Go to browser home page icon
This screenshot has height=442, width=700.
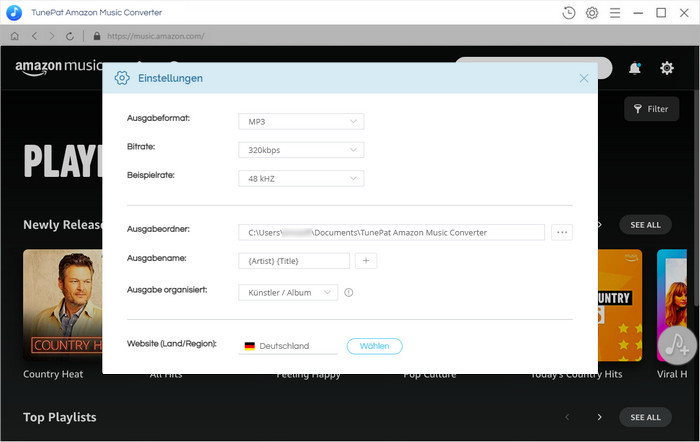[x=15, y=36]
